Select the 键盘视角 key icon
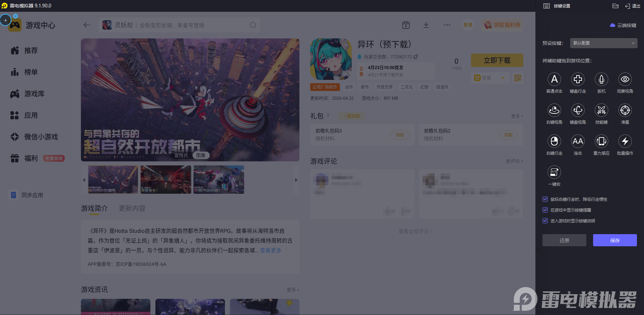The height and width of the screenshot is (315, 644). click(578, 110)
